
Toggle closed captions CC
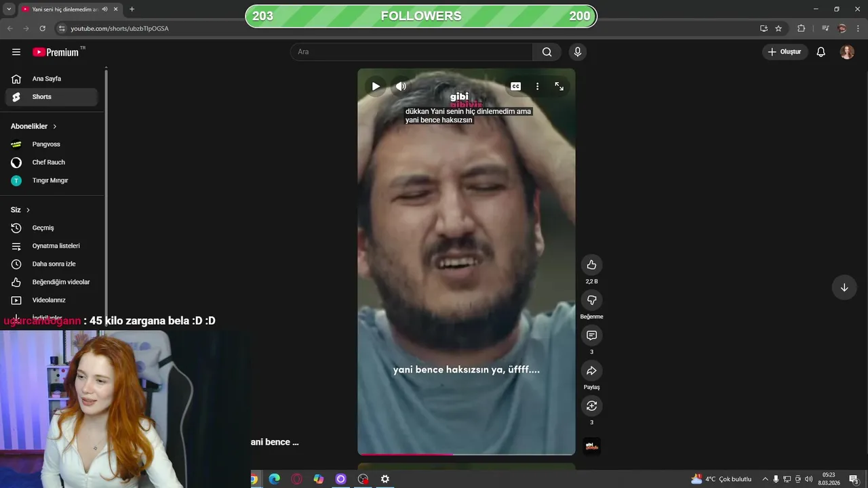(515, 86)
